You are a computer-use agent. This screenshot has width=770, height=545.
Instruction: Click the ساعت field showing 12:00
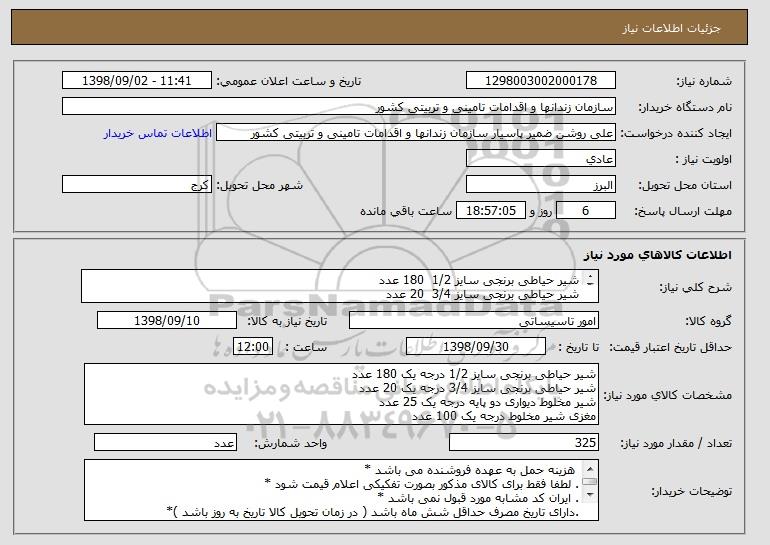click(253, 347)
